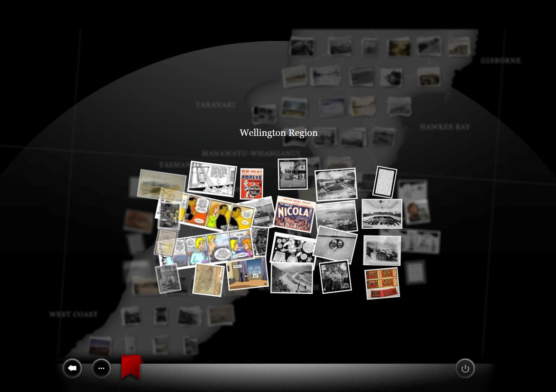
Task: Open The Great Nicola poster thumbnail
Action: [x=294, y=214]
